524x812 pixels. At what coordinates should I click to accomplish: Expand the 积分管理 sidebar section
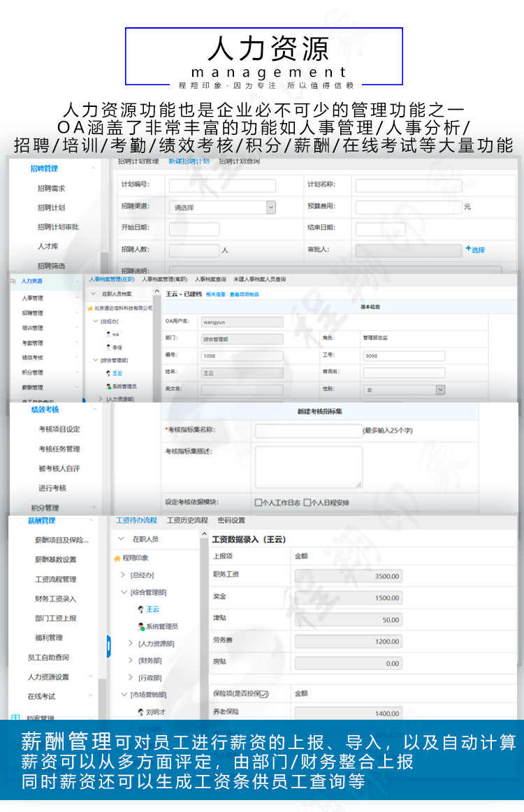(x=94, y=507)
